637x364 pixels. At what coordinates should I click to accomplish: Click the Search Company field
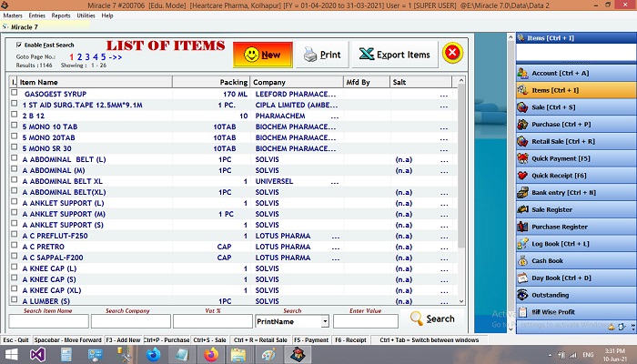(131, 321)
